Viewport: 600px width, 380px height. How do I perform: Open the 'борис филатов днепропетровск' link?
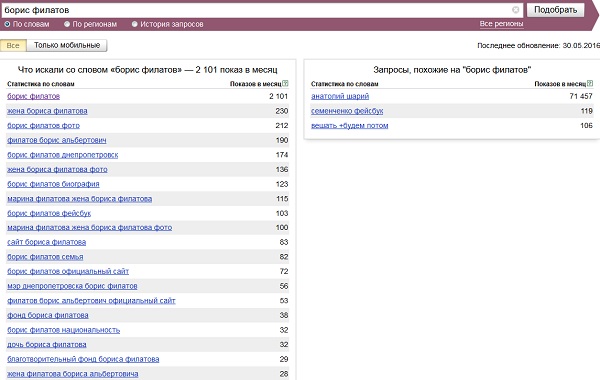point(63,155)
